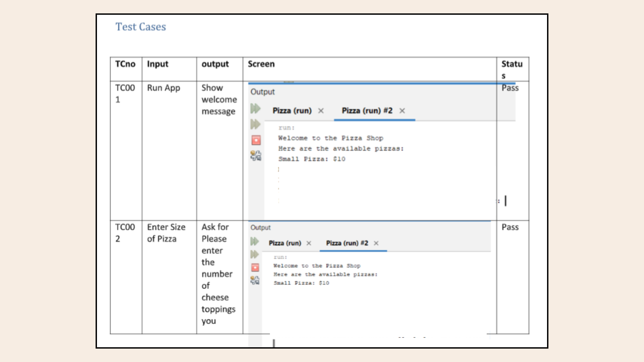Stop the run using the red stop icon in TC002

coord(255,267)
